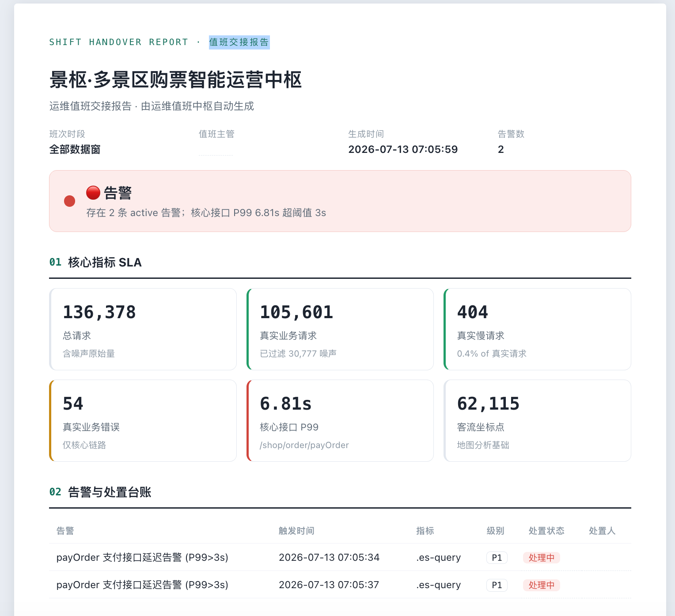Click the SHIFT HANDOVER REPORT header text

pyautogui.click(x=119, y=42)
